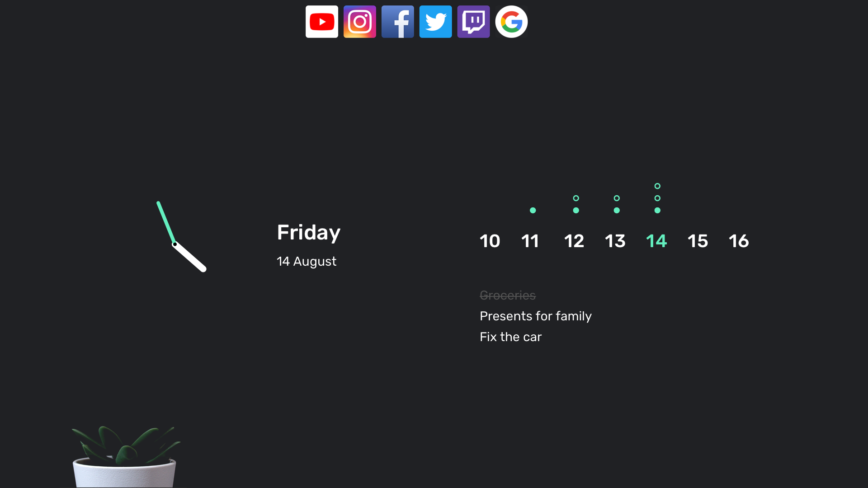Select day 10 in the calendar
Image resolution: width=868 pixels, height=488 pixels.
490,241
